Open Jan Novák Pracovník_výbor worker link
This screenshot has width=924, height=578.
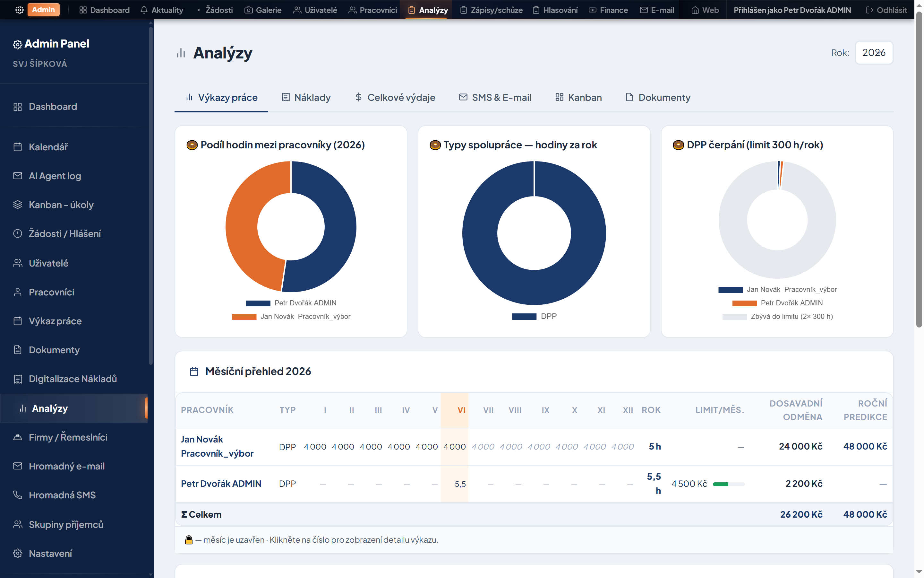click(x=217, y=446)
